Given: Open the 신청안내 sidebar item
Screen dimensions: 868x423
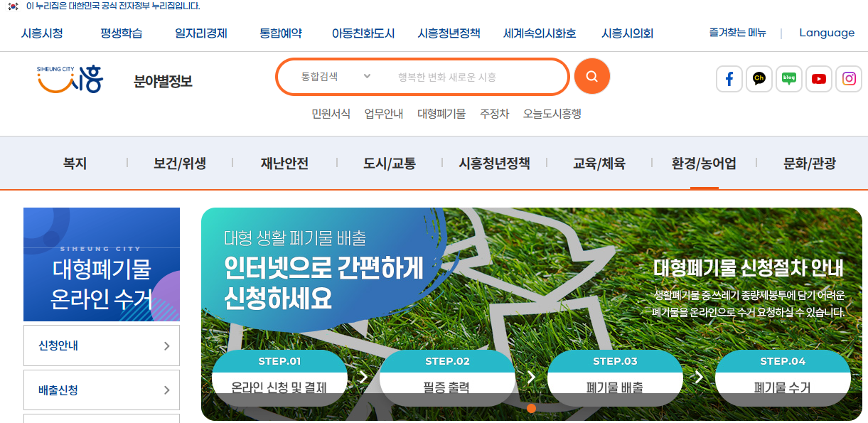Looking at the screenshot, I should (x=102, y=346).
